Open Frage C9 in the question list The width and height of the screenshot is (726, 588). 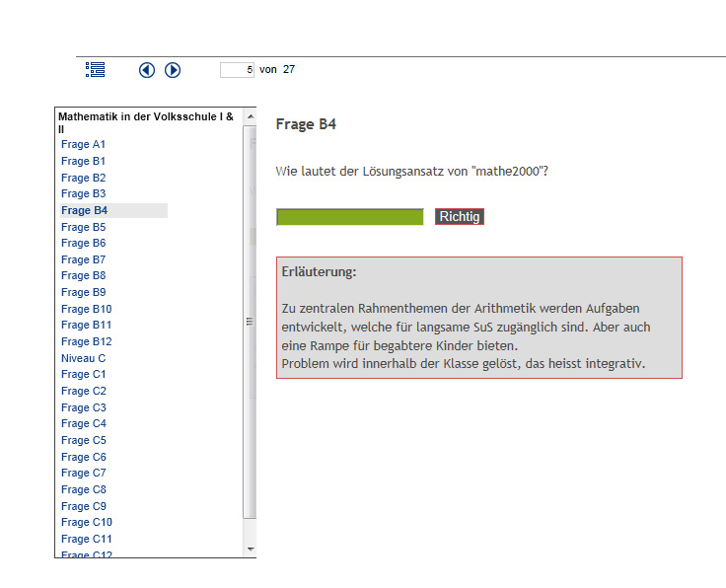point(83,506)
